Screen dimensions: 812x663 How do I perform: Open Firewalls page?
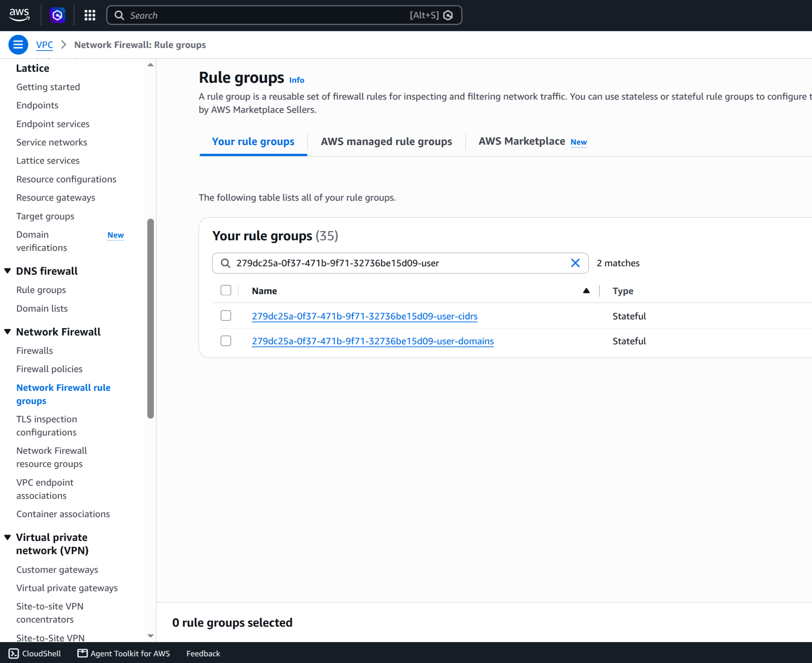point(34,351)
